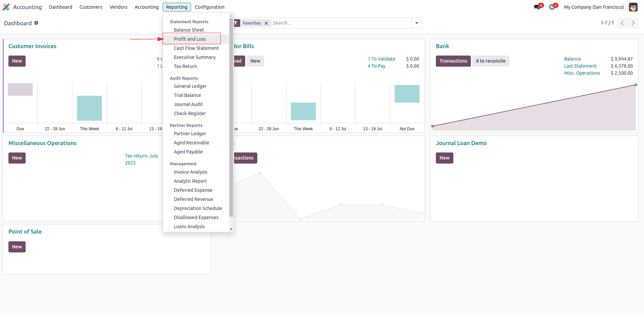Click the bank Transactions button
This screenshot has width=644, height=313.
[453, 61]
